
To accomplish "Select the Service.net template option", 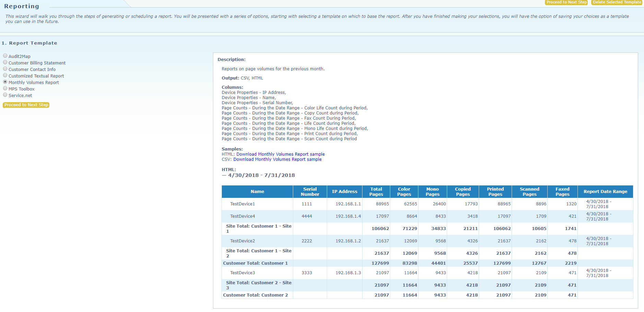I will [x=5, y=95].
